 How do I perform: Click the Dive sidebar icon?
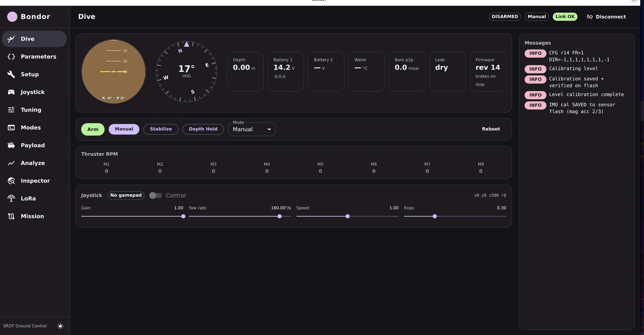tap(11, 39)
